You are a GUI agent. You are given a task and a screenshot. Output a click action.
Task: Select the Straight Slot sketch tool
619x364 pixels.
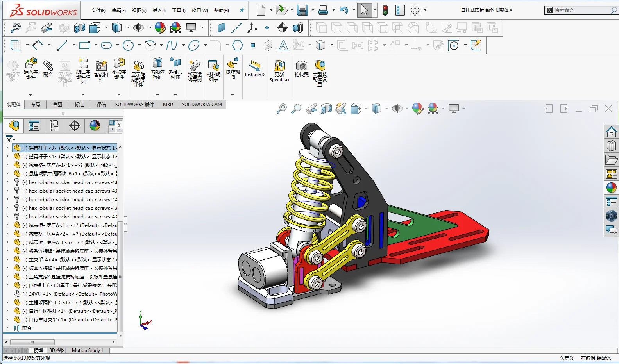coord(106,45)
